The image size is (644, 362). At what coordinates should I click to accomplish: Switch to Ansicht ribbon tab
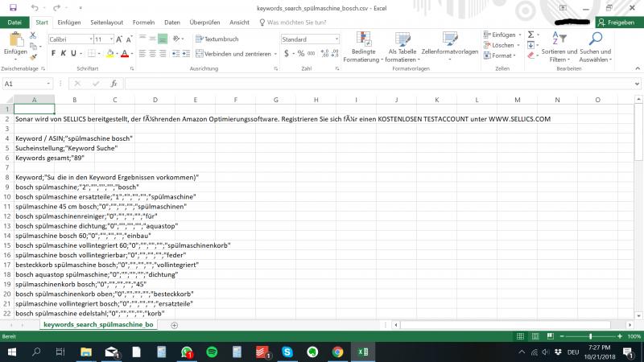click(x=239, y=23)
